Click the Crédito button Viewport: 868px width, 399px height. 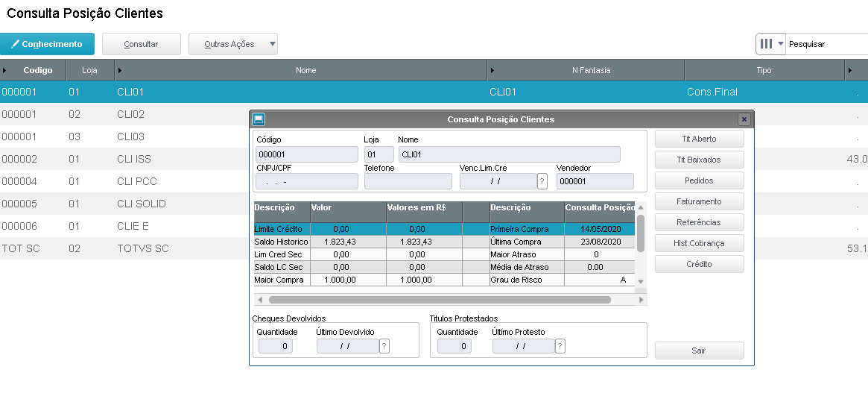click(x=699, y=264)
